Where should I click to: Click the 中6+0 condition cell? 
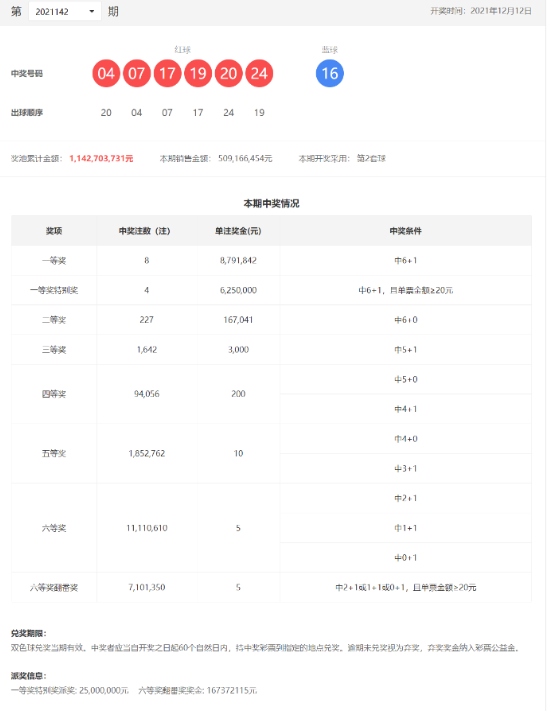[405, 320]
